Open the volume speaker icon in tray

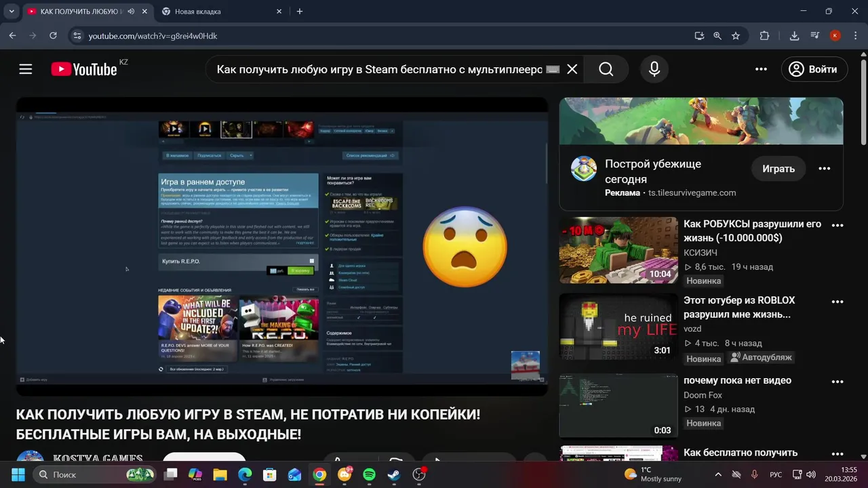[x=811, y=474]
